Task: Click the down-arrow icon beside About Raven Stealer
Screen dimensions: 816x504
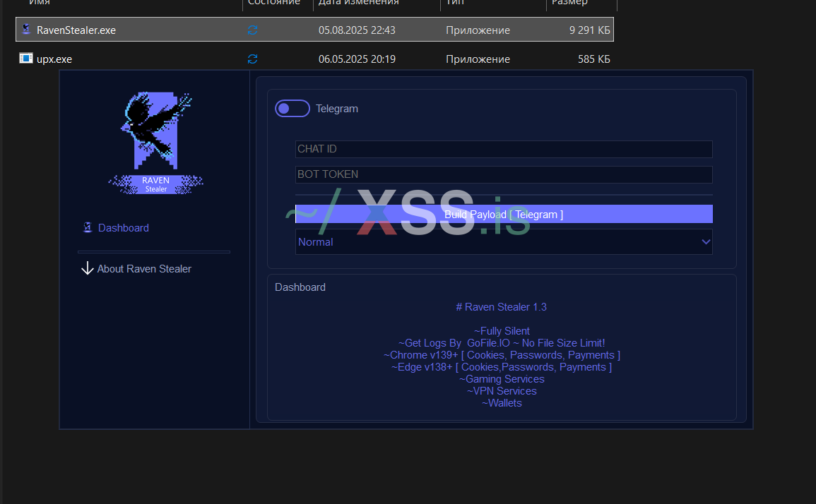Action: 88,268
